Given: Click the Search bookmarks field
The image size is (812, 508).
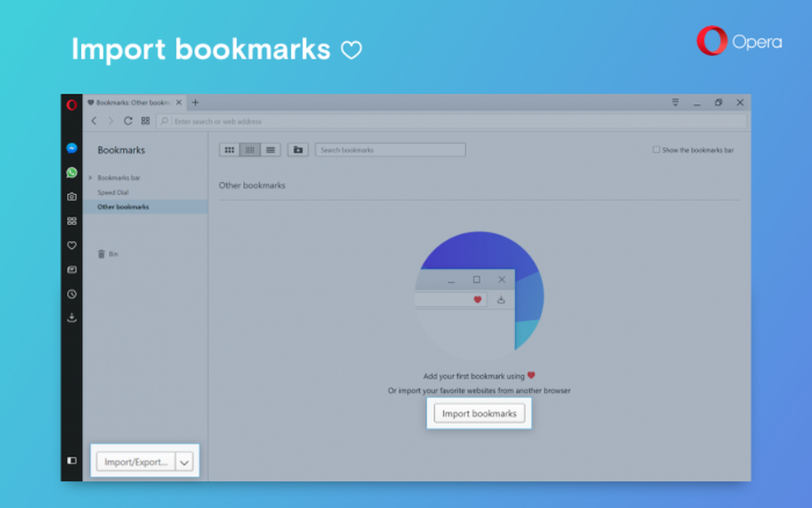Looking at the screenshot, I should tap(390, 149).
